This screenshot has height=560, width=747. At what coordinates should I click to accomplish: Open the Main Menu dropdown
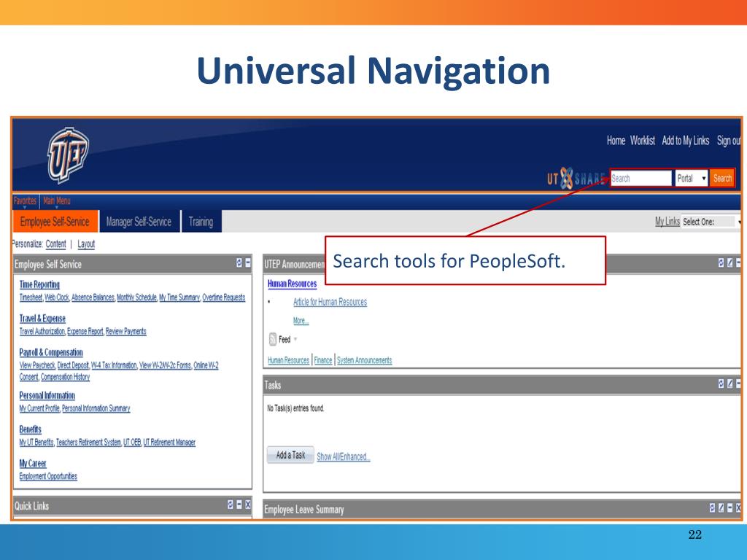(x=57, y=201)
